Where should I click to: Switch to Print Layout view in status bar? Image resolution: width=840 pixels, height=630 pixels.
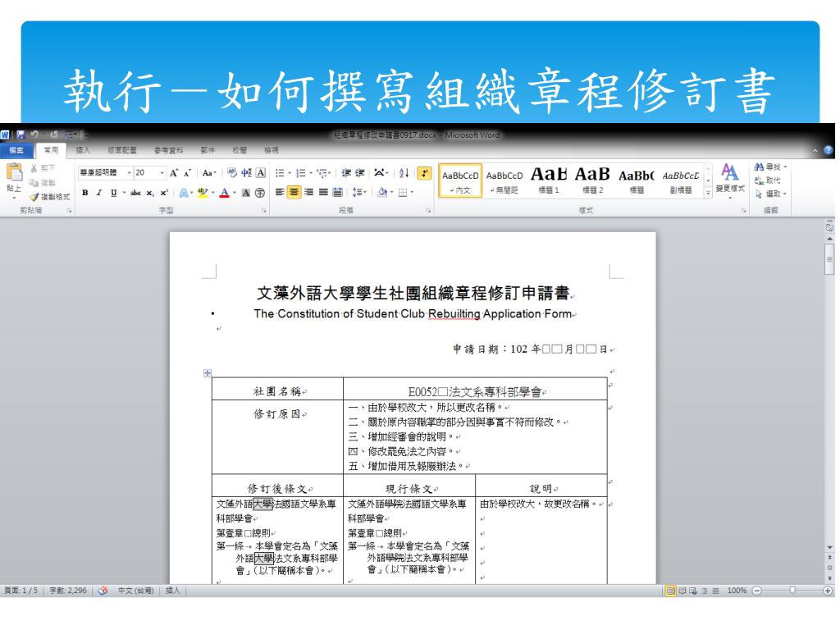670,591
